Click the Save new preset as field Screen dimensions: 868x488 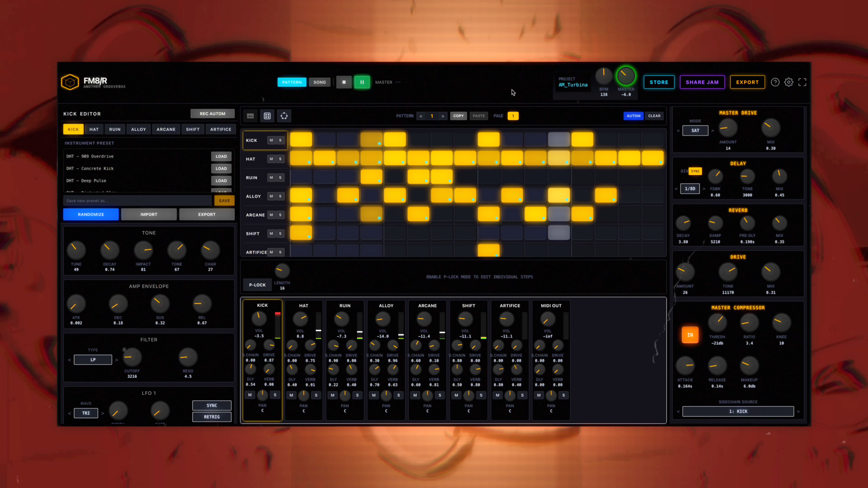137,201
